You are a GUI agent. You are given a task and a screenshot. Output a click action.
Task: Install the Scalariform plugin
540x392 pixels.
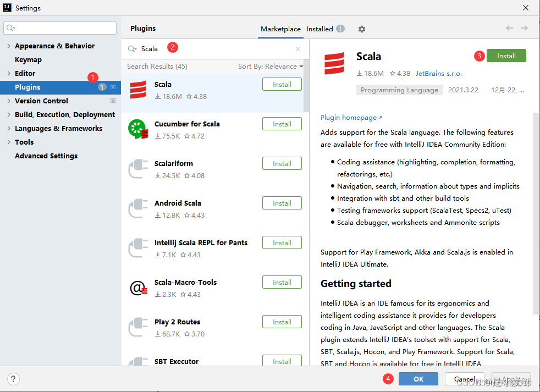point(282,164)
